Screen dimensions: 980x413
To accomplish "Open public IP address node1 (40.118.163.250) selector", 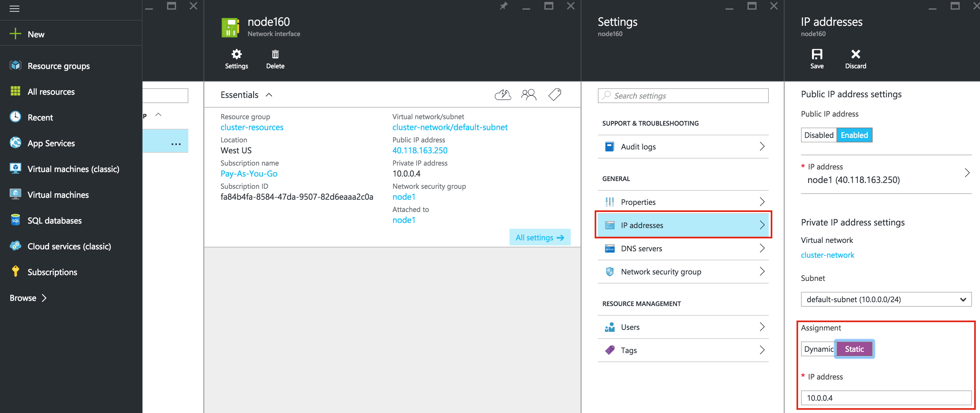I will pyautogui.click(x=886, y=174).
